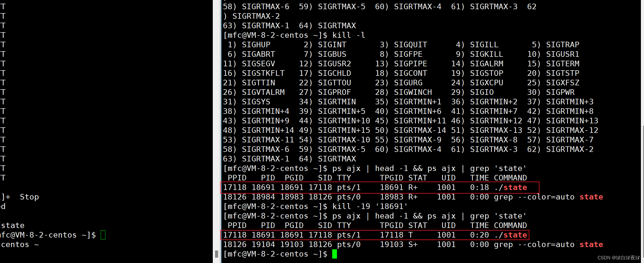
Task: Click signal name SIGTRAP
Action: tap(563, 45)
